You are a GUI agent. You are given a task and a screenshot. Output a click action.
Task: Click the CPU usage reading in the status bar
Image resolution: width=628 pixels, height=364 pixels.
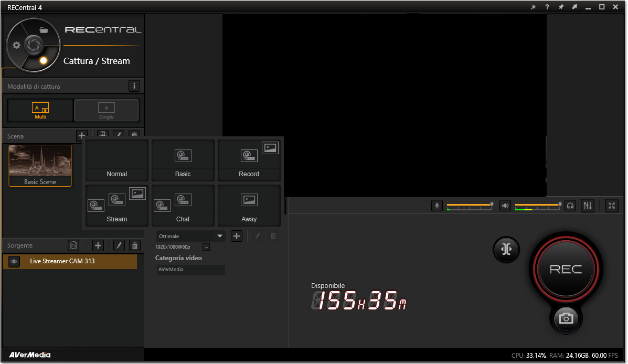[x=529, y=356]
